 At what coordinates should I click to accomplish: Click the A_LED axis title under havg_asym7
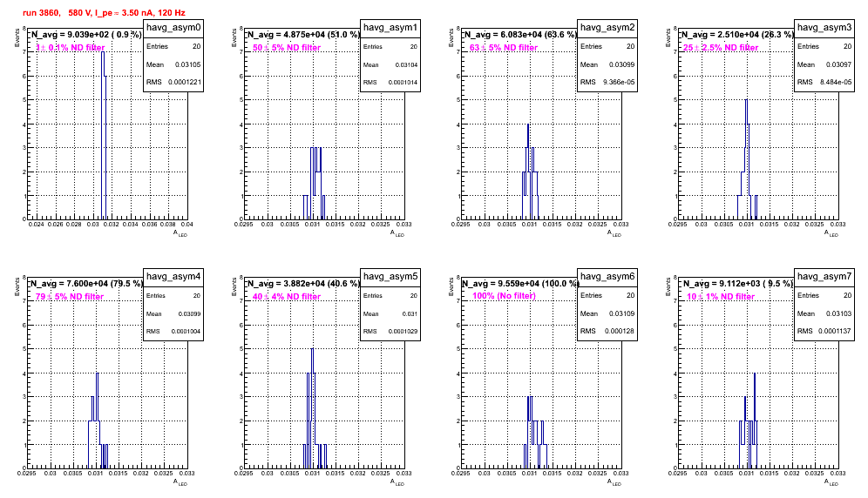[831, 482]
